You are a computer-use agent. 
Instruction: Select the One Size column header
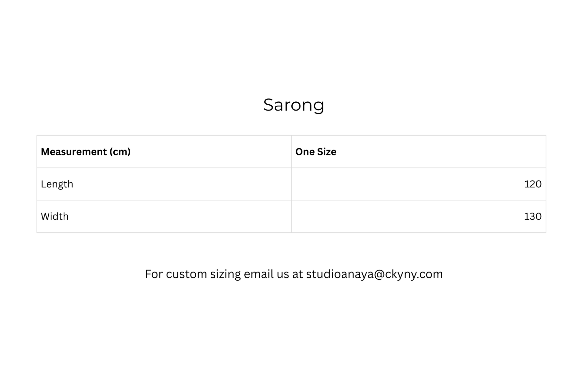pyautogui.click(x=418, y=152)
